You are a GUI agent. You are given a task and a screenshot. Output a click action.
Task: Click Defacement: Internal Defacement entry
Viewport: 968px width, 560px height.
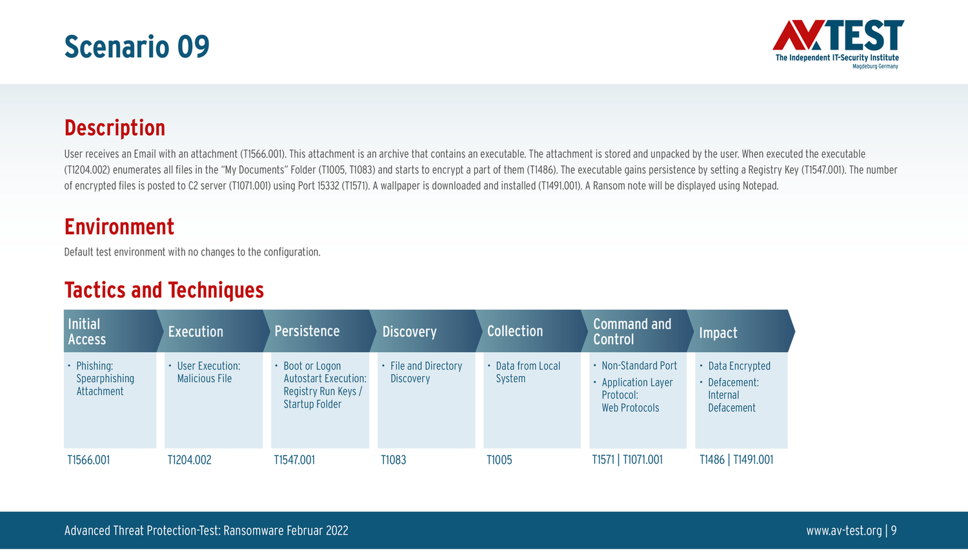(x=733, y=395)
